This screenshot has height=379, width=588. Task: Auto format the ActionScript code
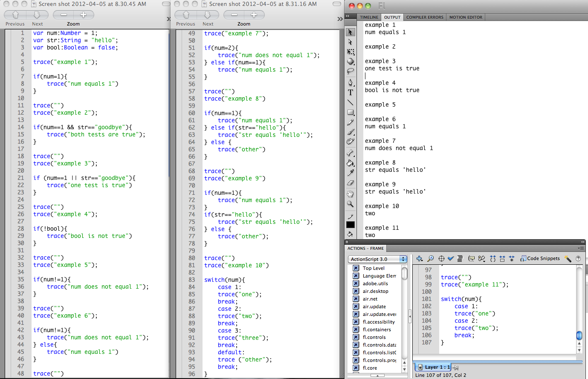460,258
